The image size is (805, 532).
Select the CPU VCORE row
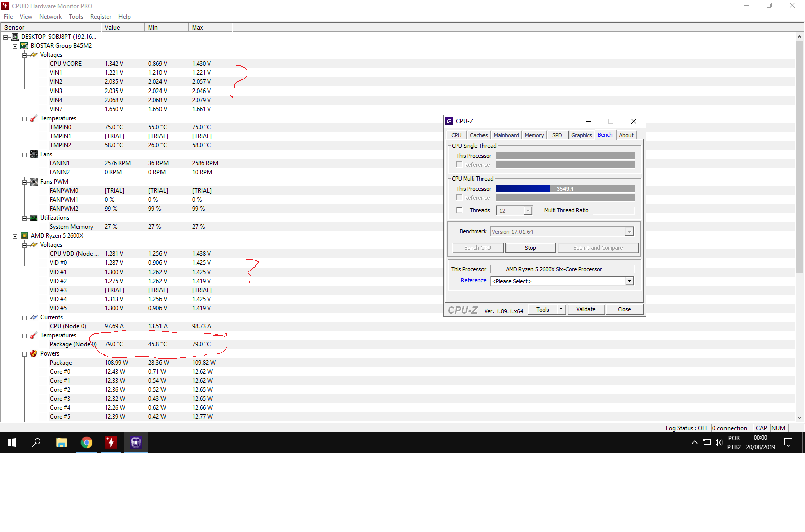pyautogui.click(x=397, y=64)
